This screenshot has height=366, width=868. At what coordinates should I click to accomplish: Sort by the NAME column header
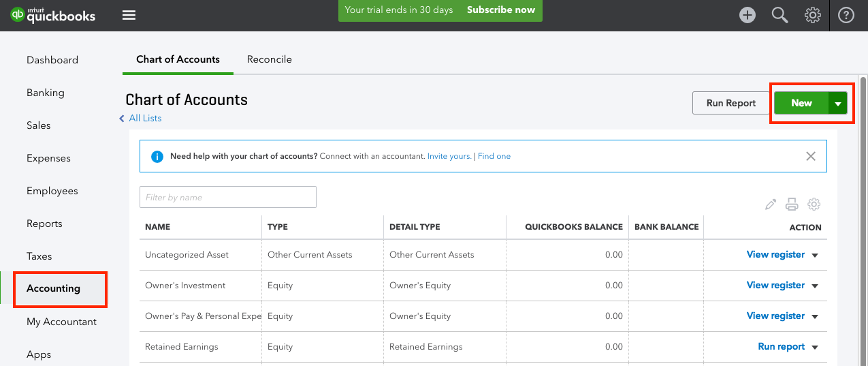click(x=158, y=227)
